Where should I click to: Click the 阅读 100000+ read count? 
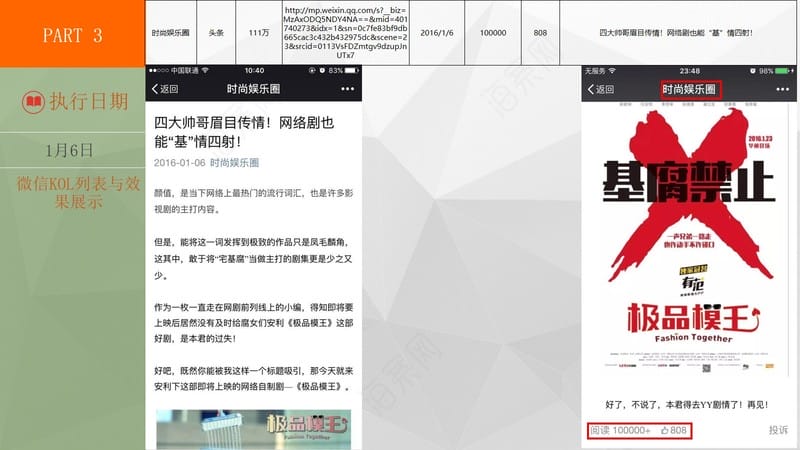point(620,431)
